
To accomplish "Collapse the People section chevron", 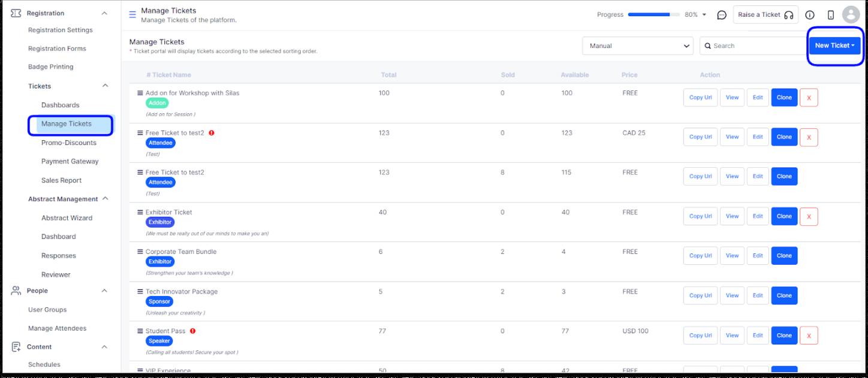I will [104, 291].
